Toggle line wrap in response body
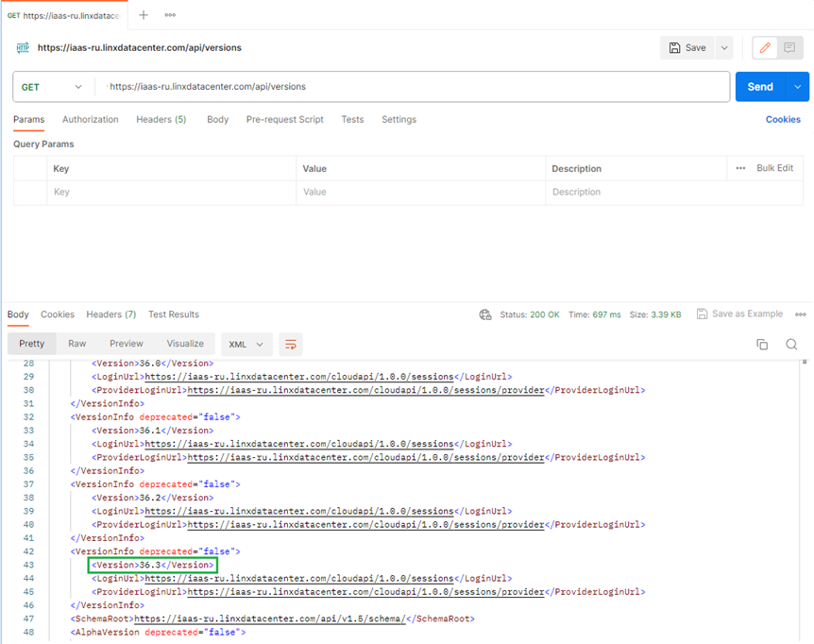Screen dimensions: 814x644 click(x=291, y=344)
